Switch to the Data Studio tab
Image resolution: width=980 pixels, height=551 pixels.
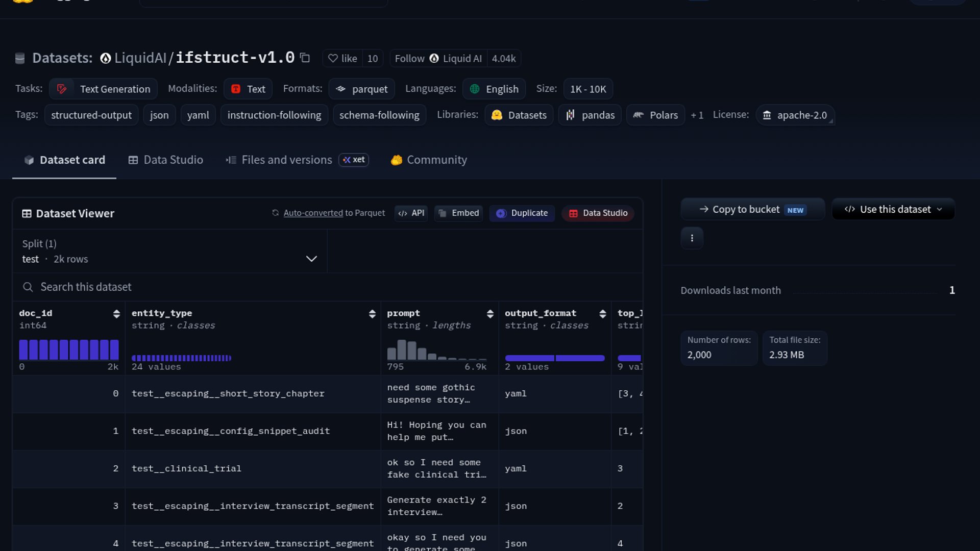165,160
